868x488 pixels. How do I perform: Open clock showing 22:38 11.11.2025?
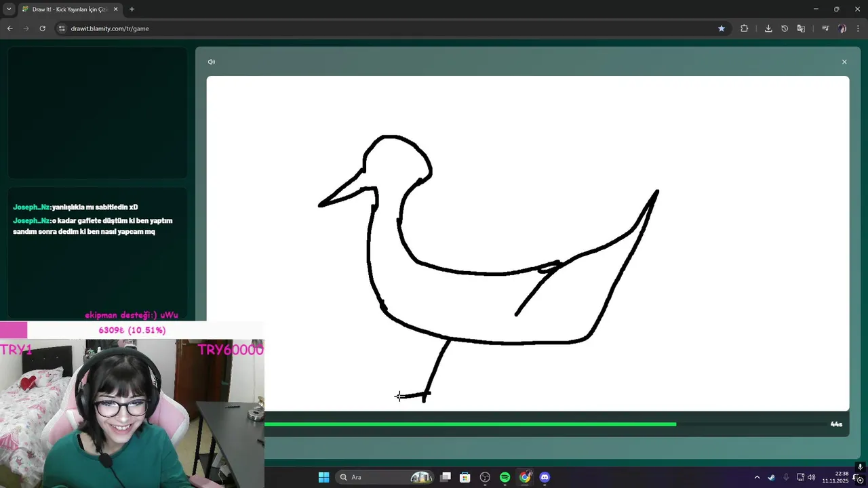coord(835,477)
